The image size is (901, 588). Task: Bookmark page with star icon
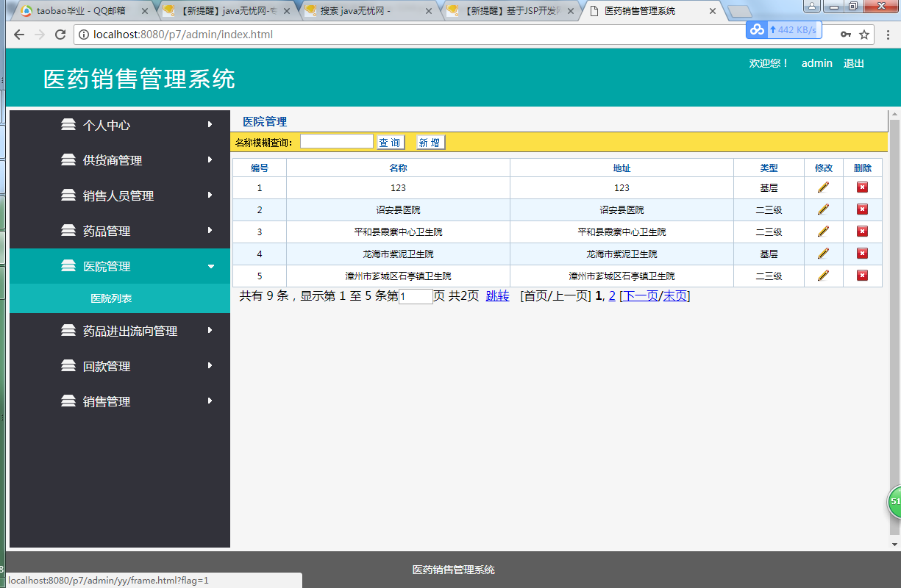(x=864, y=35)
